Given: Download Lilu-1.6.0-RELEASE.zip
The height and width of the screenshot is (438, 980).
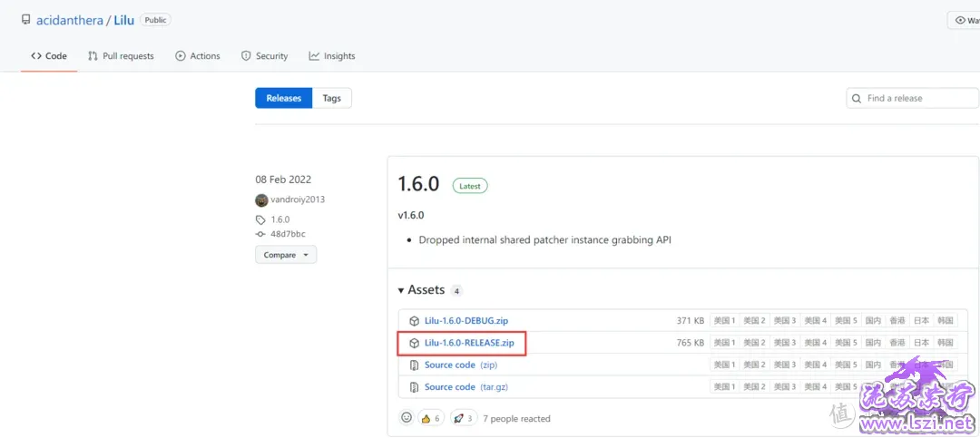Looking at the screenshot, I should coord(469,343).
